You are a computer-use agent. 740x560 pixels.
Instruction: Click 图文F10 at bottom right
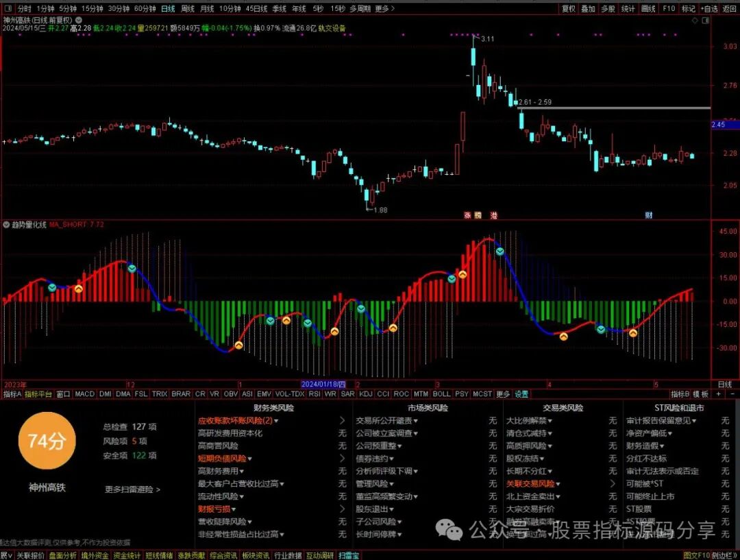click(696, 555)
